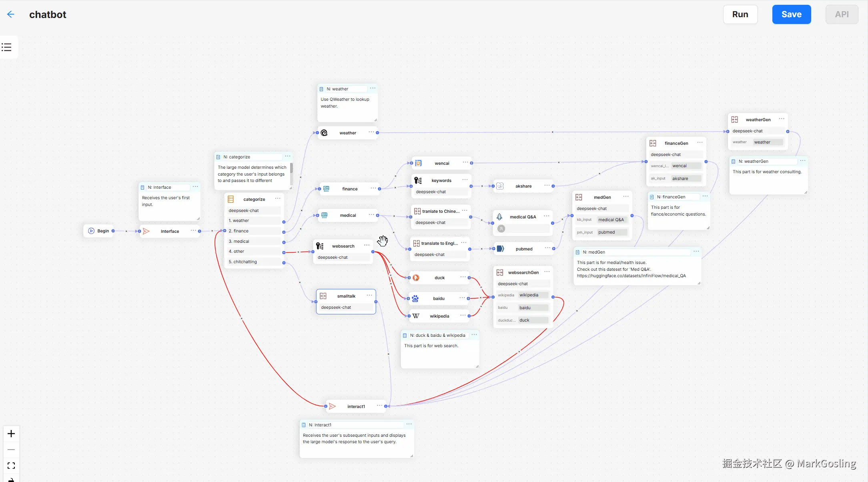Click the Wikipedia node W icon

(416, 316)
